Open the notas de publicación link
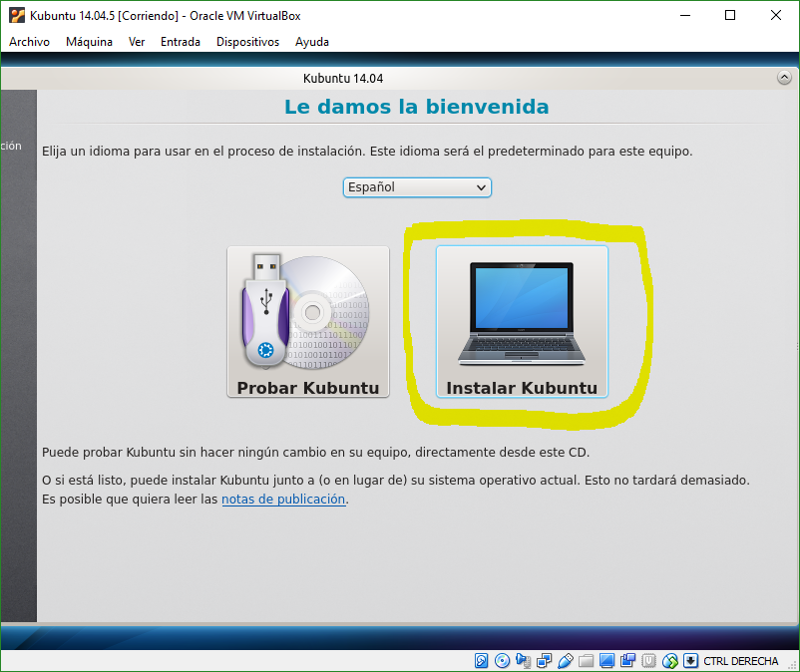The image size is (800, 672). [283, 499]
